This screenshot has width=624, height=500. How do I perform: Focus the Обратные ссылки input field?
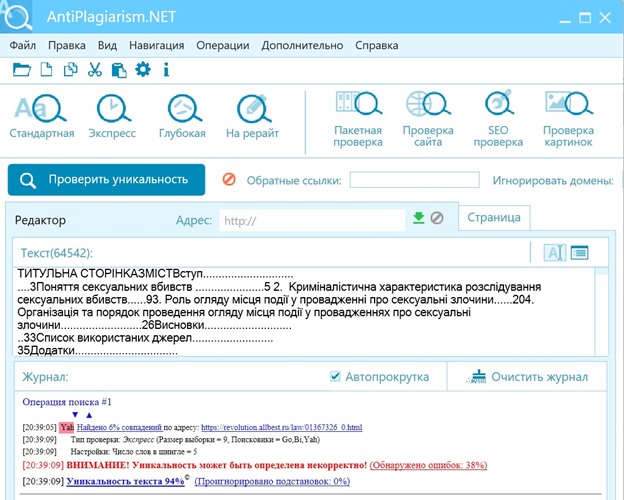414,180
